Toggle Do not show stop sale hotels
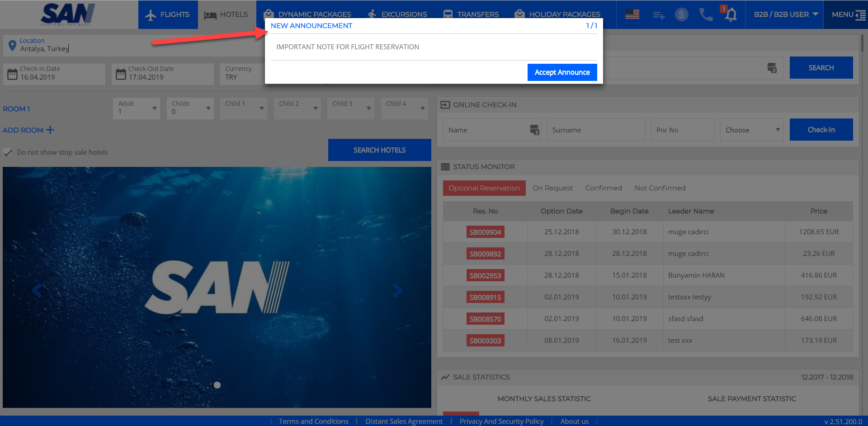The height and width of the screenshot is (426, 868). [8, 152]
